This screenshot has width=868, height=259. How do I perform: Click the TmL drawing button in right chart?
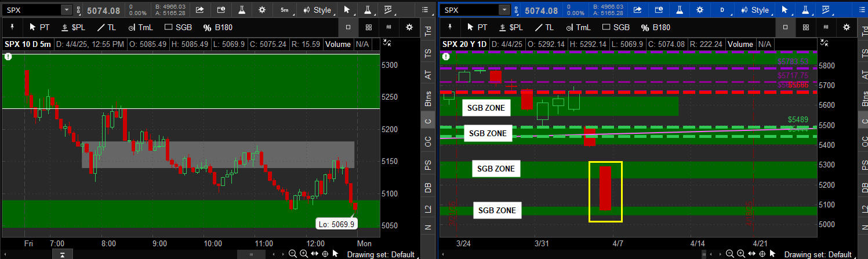point(578,27)
